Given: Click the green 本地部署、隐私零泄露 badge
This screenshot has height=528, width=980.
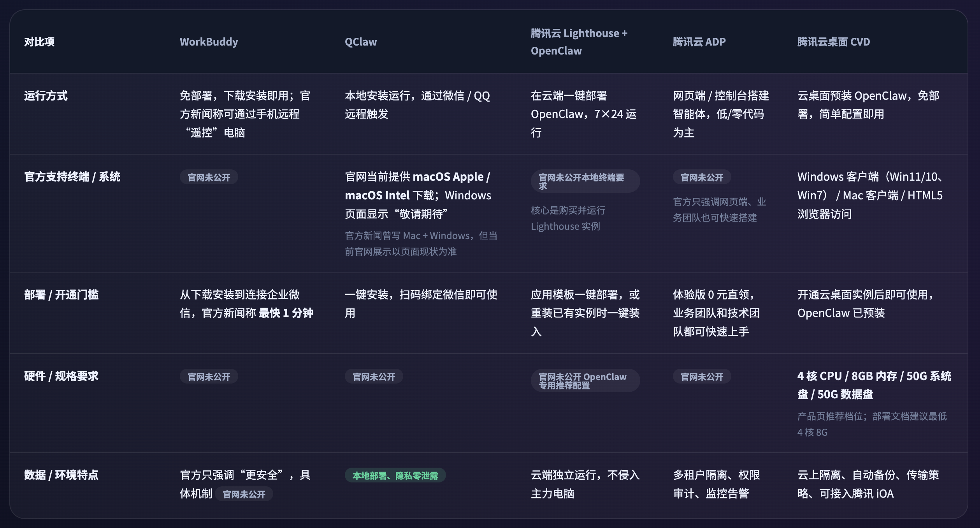Looking at the screenshot, I should tap(395, 475).
